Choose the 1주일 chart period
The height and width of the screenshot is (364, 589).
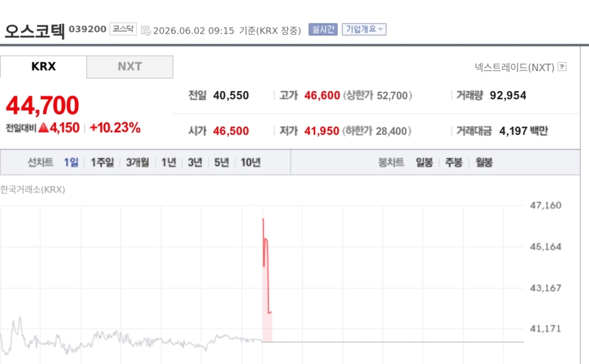point(102,162)
